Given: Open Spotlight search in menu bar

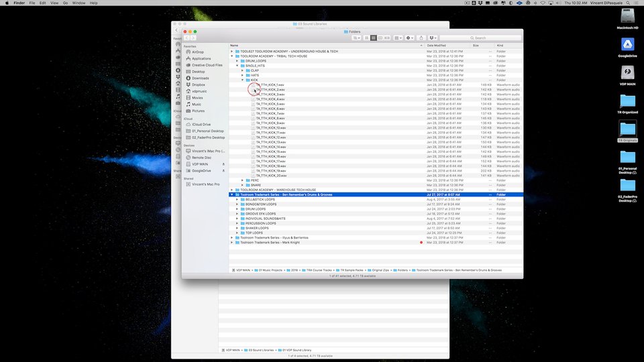Looking at the screenshot, I should pos(628,3).
